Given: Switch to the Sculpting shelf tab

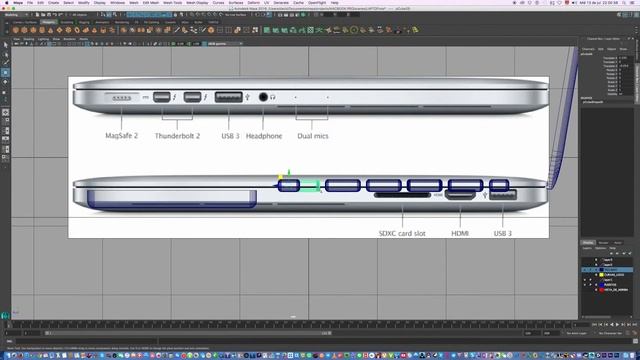Looking at the screenshot, I should tap(67, 22).
